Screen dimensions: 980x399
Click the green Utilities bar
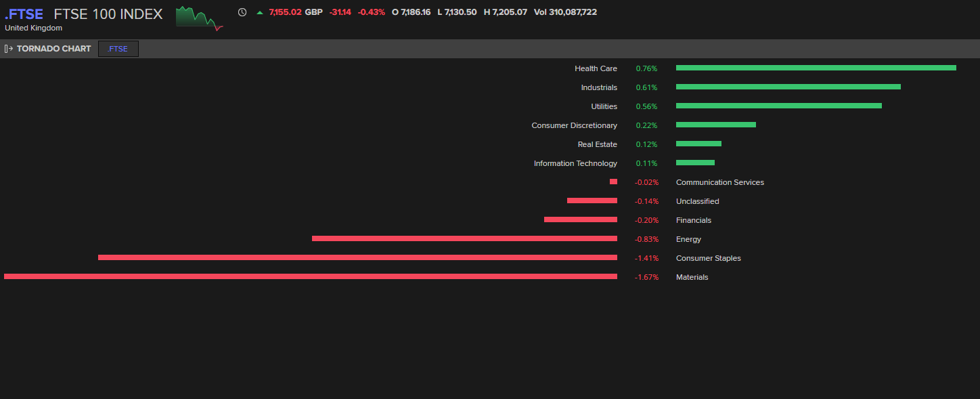[779, 106]
